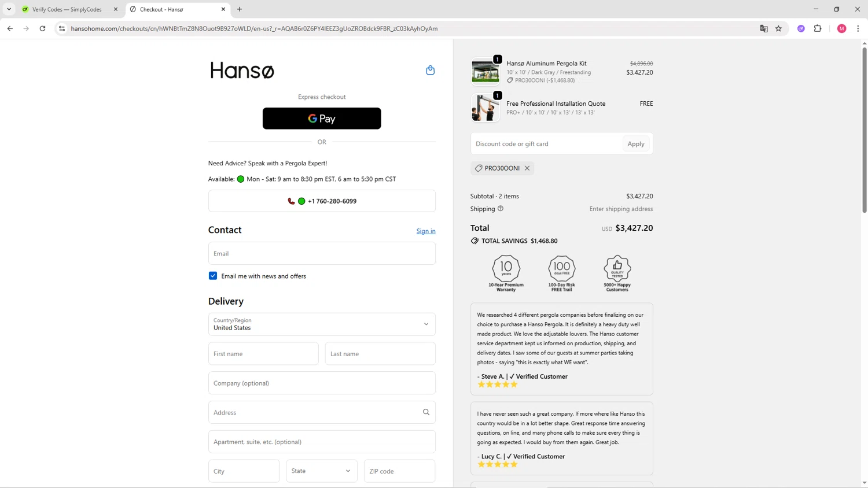Open the shopping bag cart icon
The height and width of the screenshot is (488, 868).
[x=430, y=70]
